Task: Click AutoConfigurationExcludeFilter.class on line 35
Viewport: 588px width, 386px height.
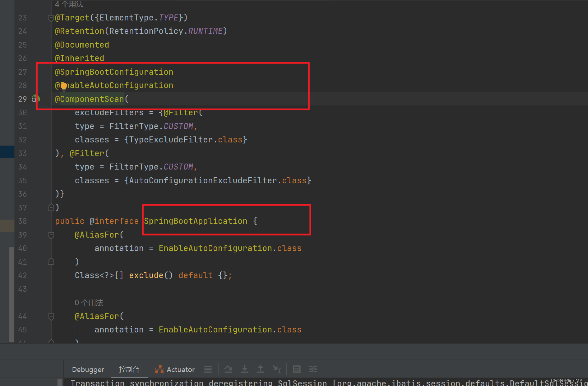Action: pyautogui.click(x=218, y=180)
